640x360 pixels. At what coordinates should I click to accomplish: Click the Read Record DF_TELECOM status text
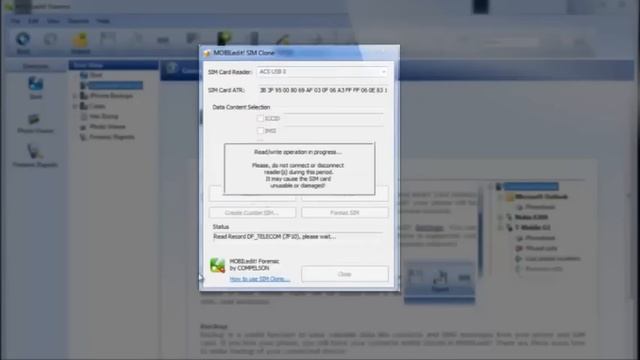tap(274, 236)
